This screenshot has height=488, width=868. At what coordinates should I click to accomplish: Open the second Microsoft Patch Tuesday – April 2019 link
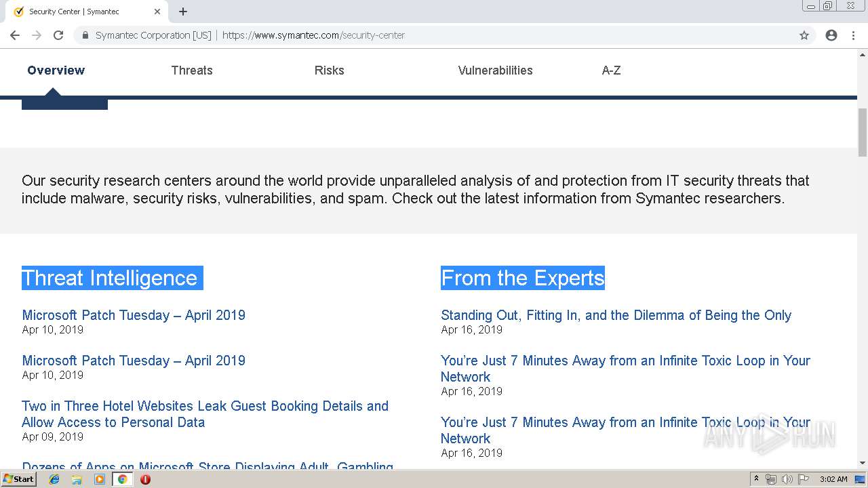134,361
